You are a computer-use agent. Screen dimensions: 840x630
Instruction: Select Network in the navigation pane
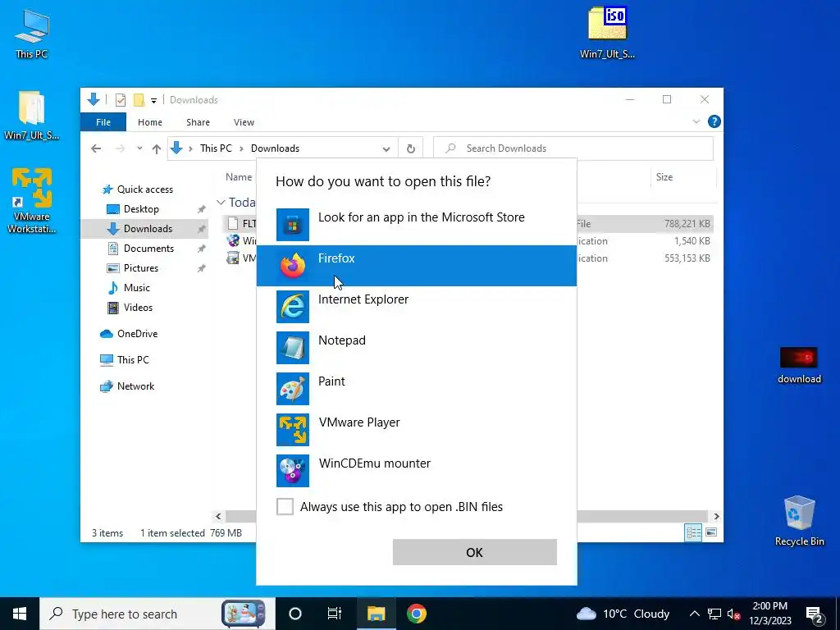[x=135, y=386]
